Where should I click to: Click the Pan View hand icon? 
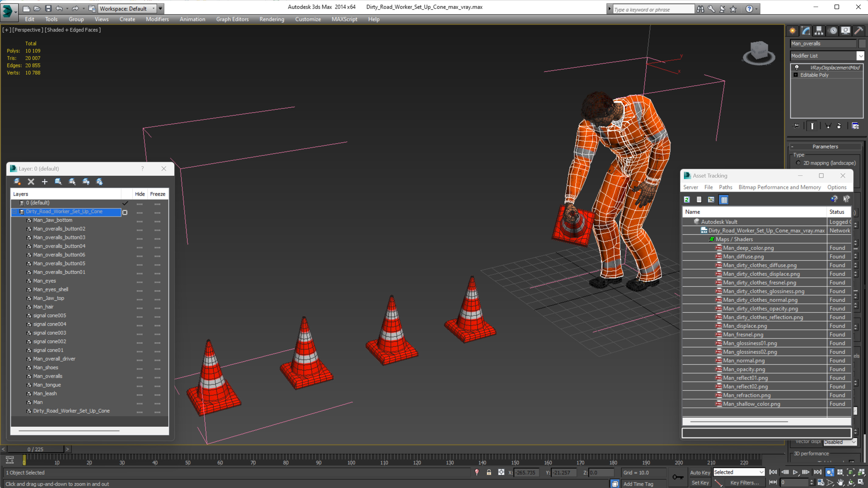pyautogui.click(x=840, y=483)
